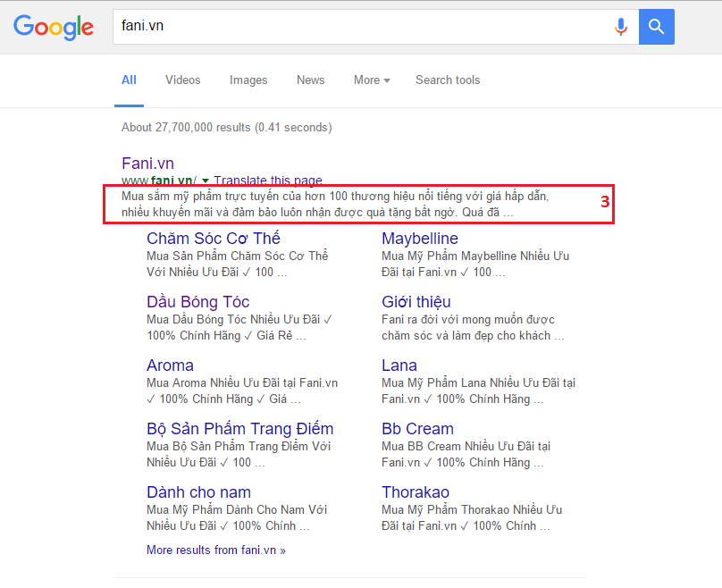Image resolution: width=722 pixels, height=588 pixels.
Task: Open the Thorakao sitelink
Action: pos(416,492)
